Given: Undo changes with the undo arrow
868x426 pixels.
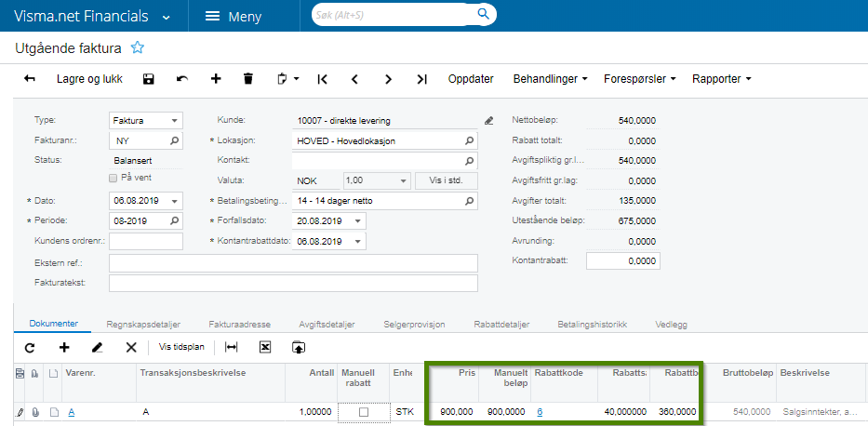Looking at the screenshot, I should (x=182, y=79).
